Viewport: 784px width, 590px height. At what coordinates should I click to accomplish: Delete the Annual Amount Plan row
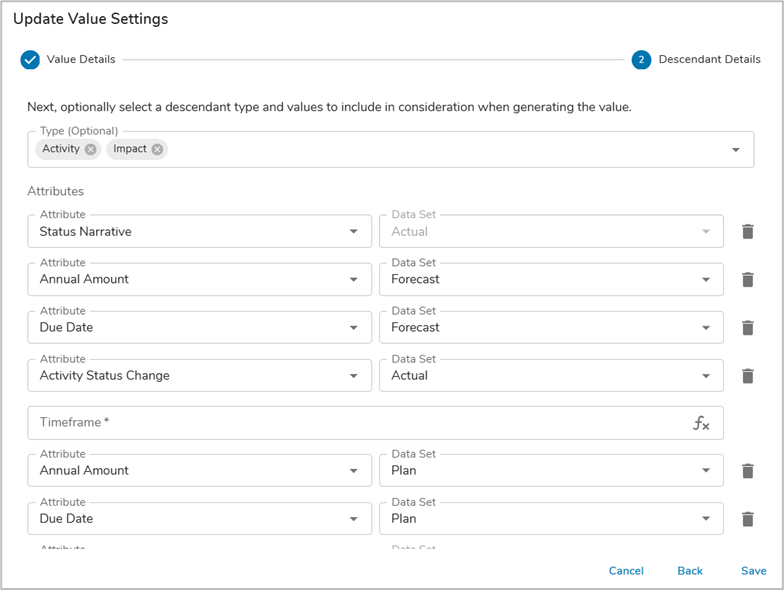pos(747,470)
